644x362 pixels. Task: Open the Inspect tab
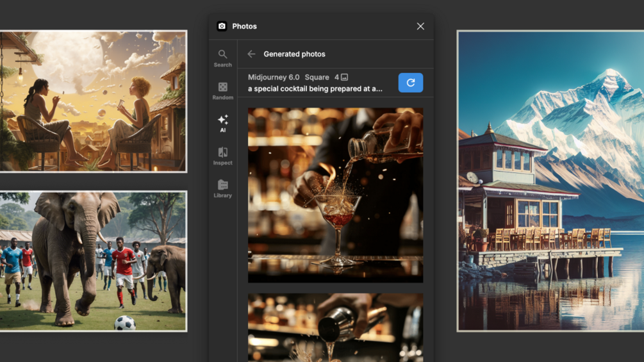pyautogui.click(x=222, y=156)
